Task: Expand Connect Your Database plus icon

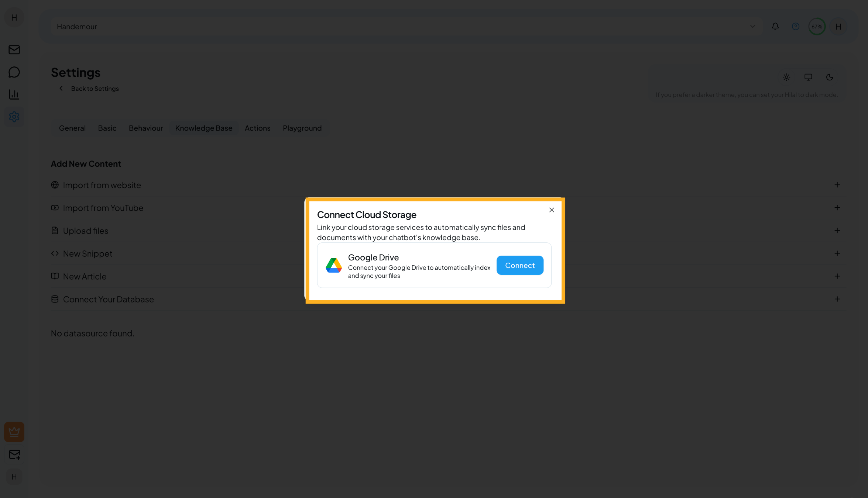Action: (837, 299)
